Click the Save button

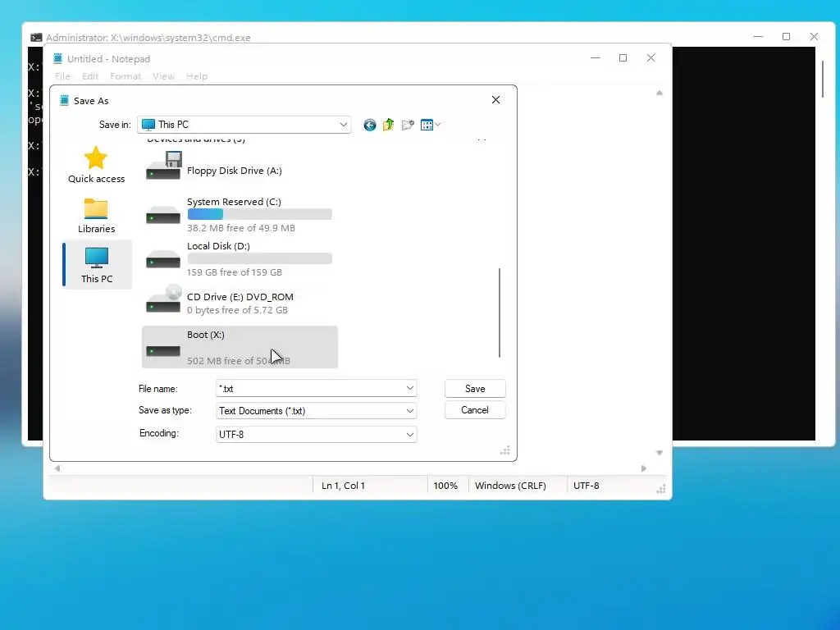coord(475,388)
